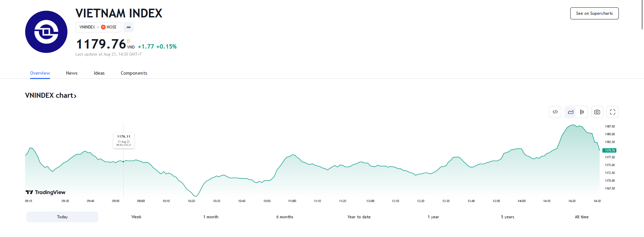Click the small dash badge beside HOSE
This screenshot has height=237, width=644.
[x=128, y=27]
